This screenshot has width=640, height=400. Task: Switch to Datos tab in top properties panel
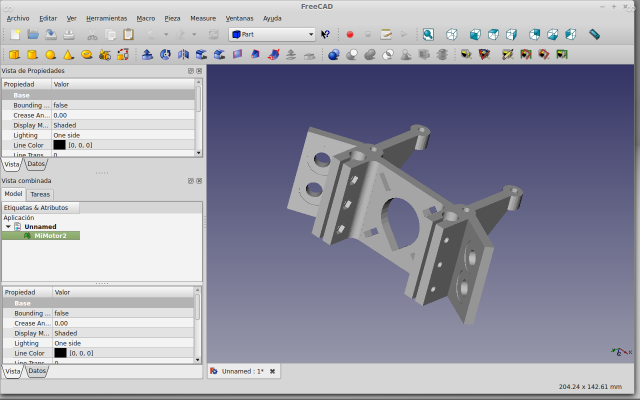[36, 164]
